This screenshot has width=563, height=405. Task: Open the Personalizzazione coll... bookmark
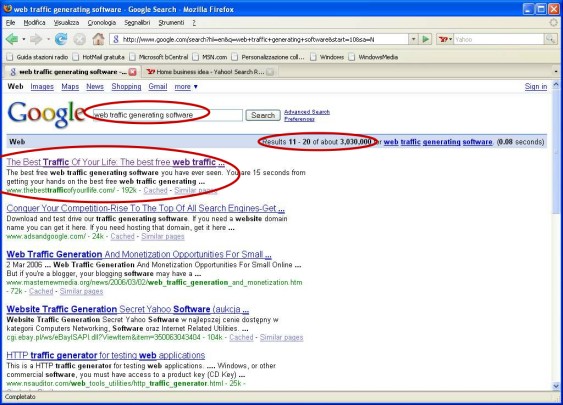coord(268,57)
